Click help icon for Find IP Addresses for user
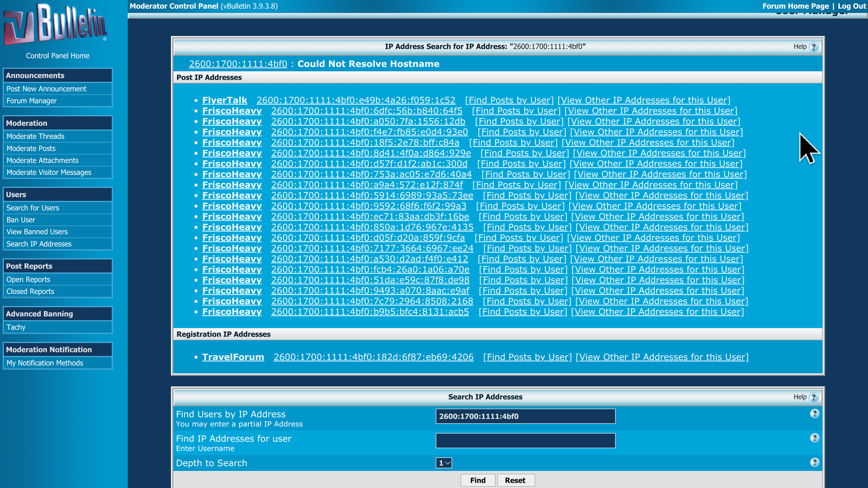Image resolution: width=868 pixels, height=488 pixels. pyautogui.click(x=815, y=438)
